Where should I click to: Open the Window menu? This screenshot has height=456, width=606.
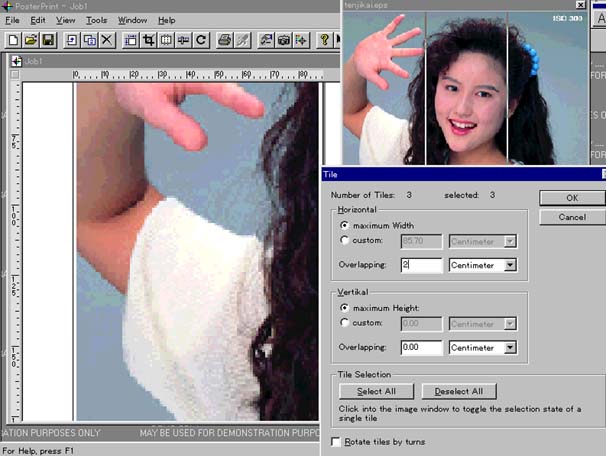pos(131,20)
